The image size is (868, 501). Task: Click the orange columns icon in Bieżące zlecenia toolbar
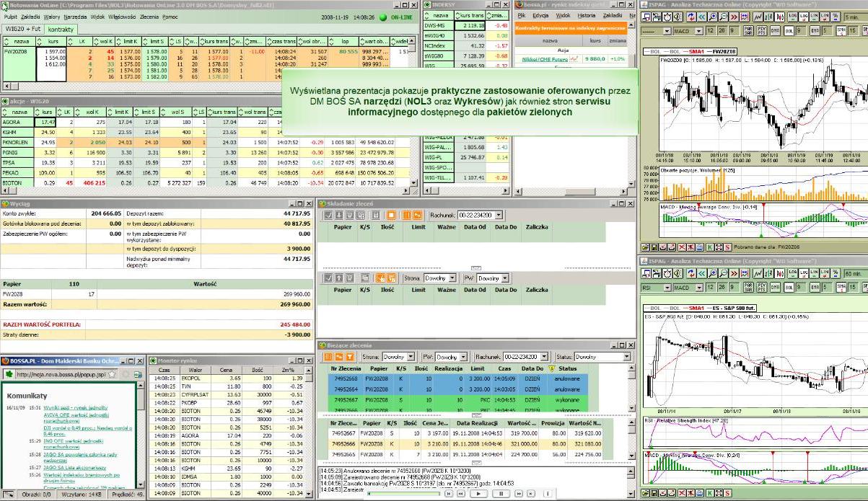(x=328, y=357)
